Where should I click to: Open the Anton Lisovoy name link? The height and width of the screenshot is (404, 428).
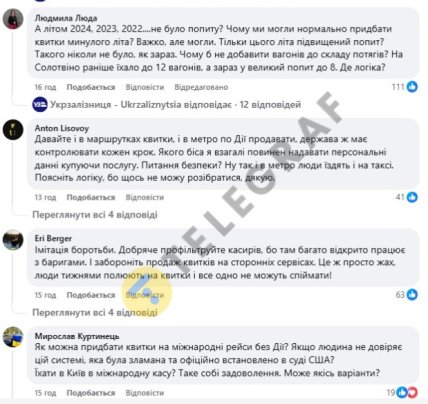pyautogui.click(x=62, y=128)
